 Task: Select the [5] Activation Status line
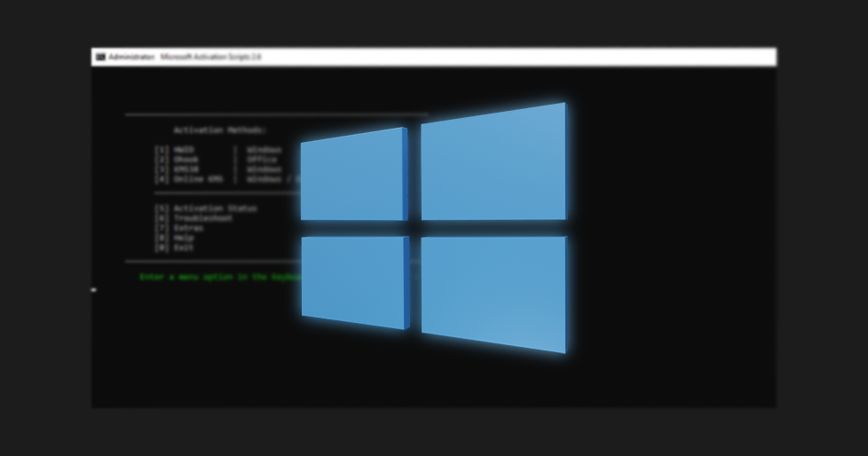206,208
